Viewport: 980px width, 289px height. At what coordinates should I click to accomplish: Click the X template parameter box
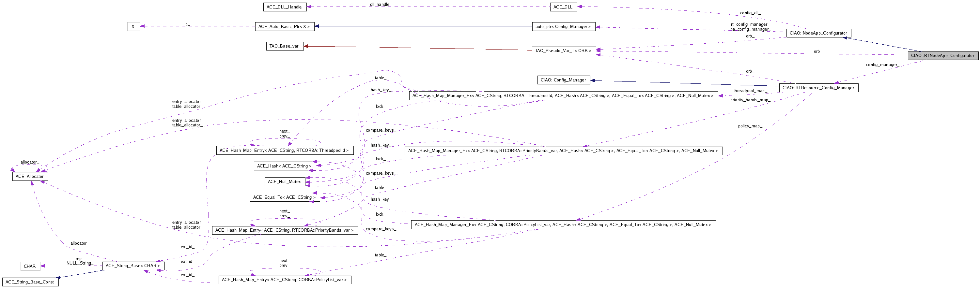tap(133, 27)
